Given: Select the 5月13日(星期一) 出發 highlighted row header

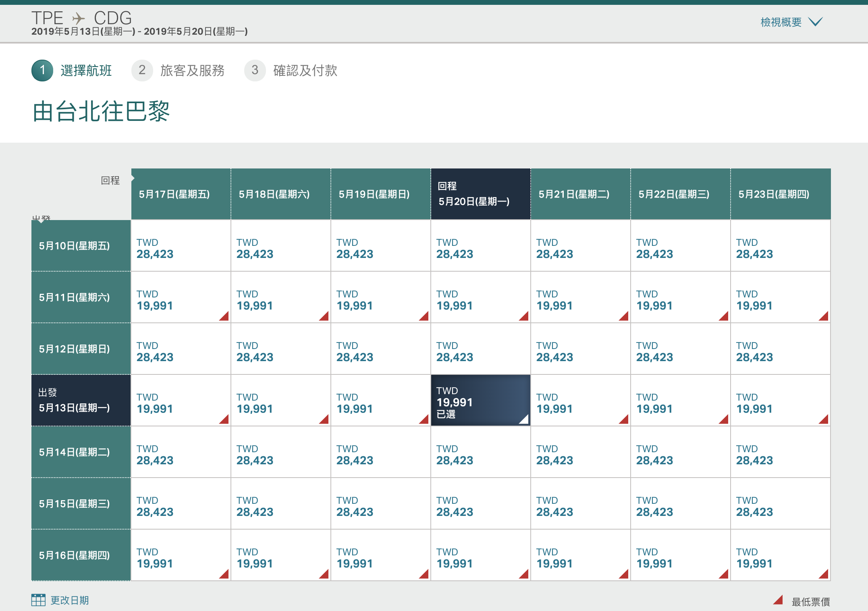Looking at the screenshot, I should (x=81, y=401).
